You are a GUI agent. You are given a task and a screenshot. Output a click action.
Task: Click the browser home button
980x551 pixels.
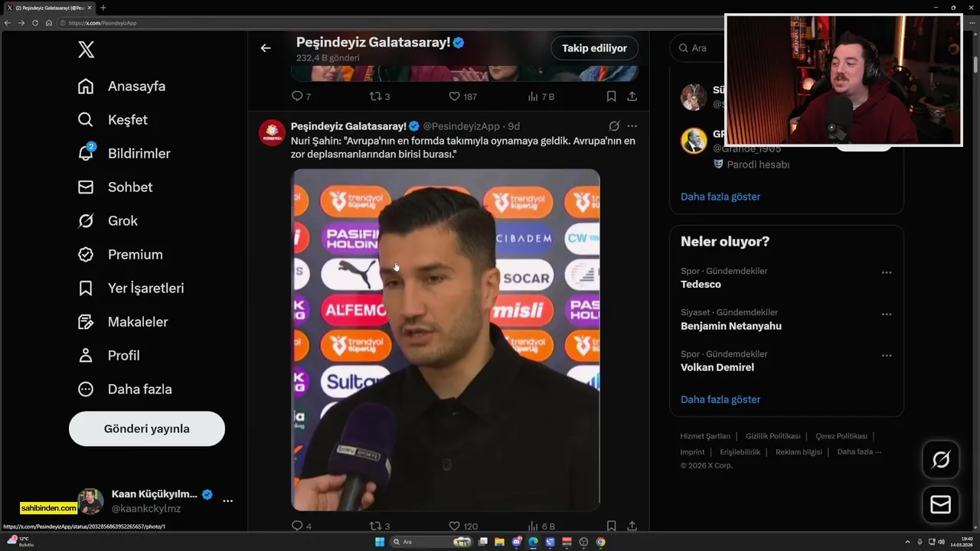(x=49, y=23)
